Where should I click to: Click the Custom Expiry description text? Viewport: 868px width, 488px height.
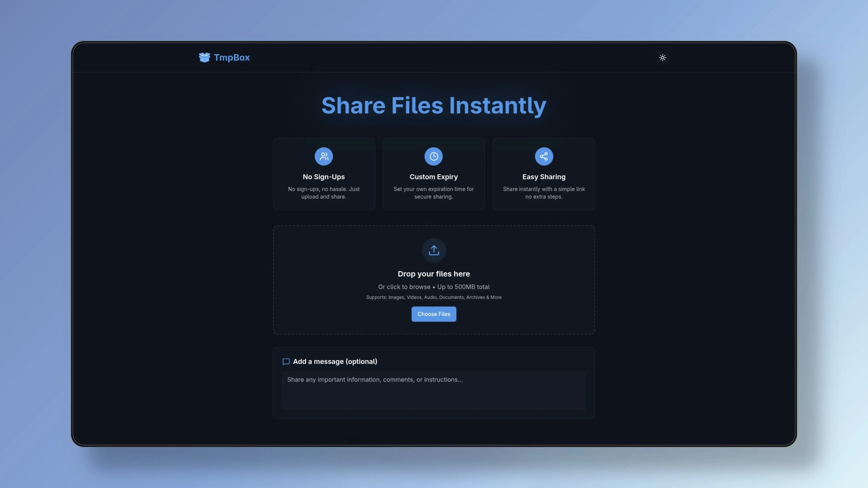(x=433, y=193)
